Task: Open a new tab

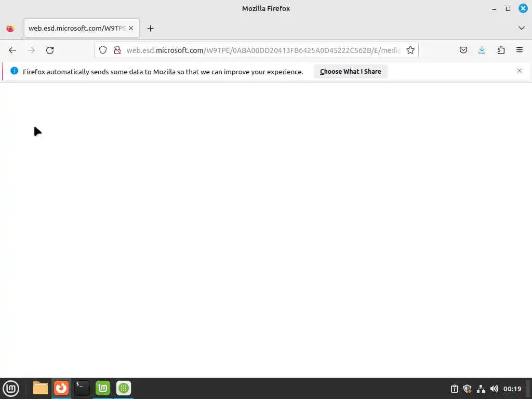Action: tap(150, 29)
